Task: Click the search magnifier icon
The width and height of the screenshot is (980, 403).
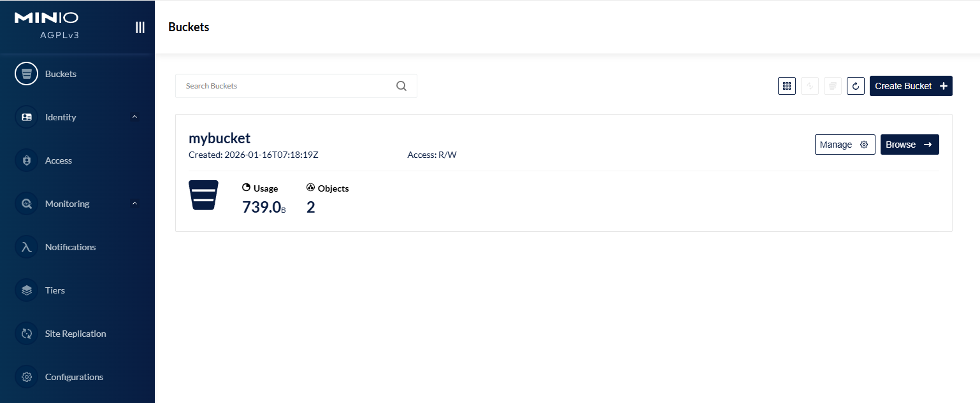Action: click(x=401, y=86)
